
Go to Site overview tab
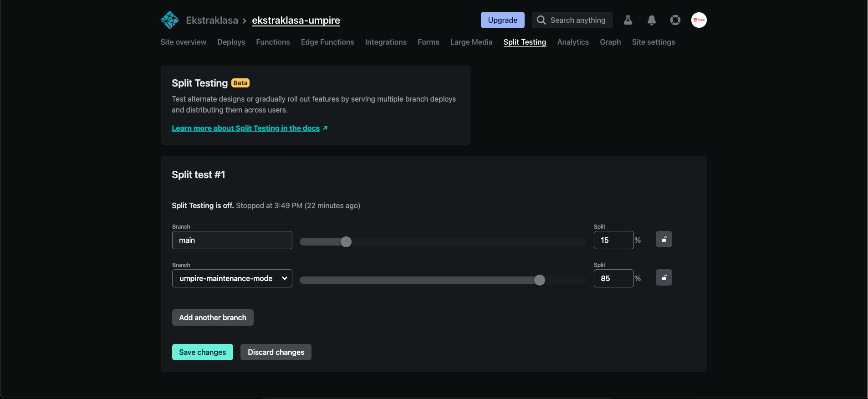pos(183,42)
